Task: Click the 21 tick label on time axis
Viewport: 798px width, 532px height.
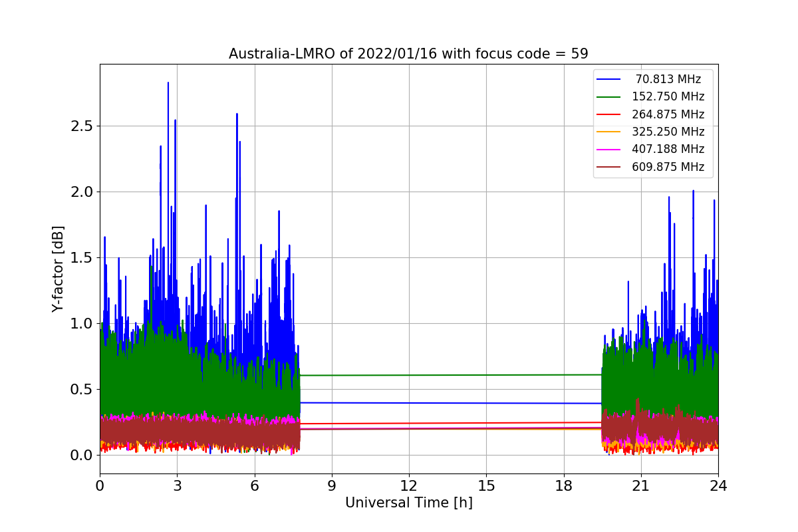Action: click(x=641, y=485)
